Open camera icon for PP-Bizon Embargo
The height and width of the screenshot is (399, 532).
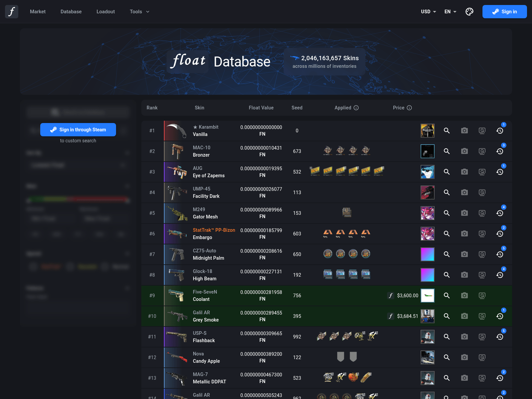pyautogui.click(x=465, y=234)
